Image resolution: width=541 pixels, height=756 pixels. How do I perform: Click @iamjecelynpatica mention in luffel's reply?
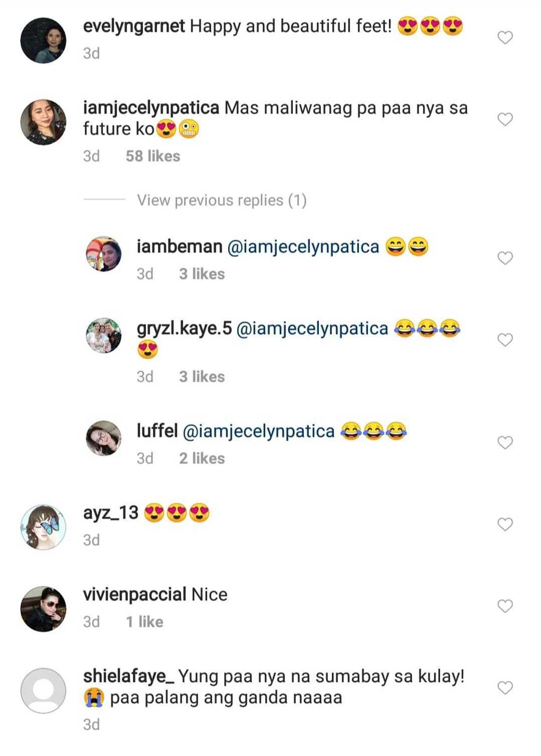click(258, 431)
